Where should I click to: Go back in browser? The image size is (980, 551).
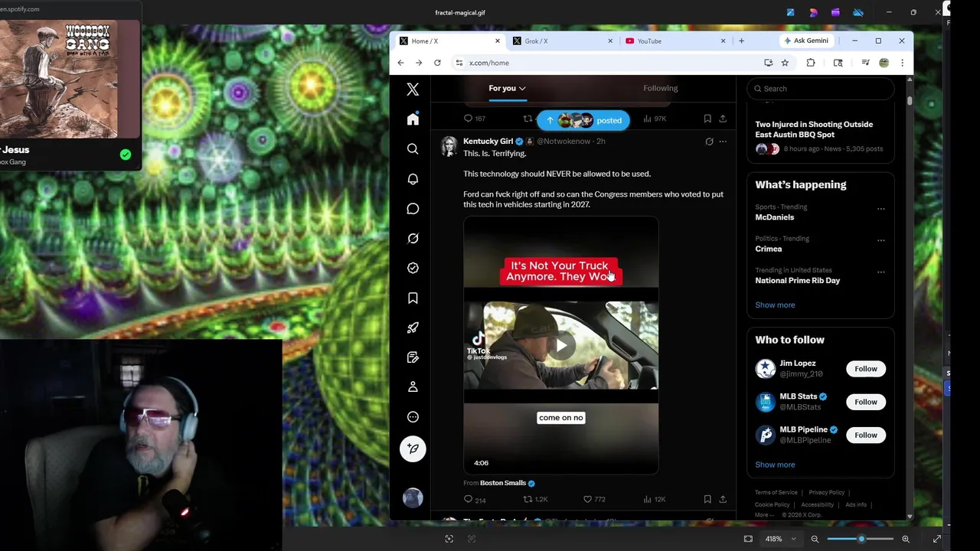[x=400, y=63]
